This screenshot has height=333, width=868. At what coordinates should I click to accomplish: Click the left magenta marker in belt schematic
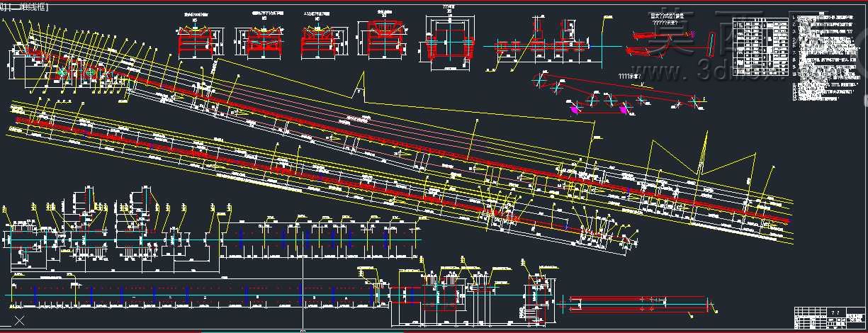(573, 109)
